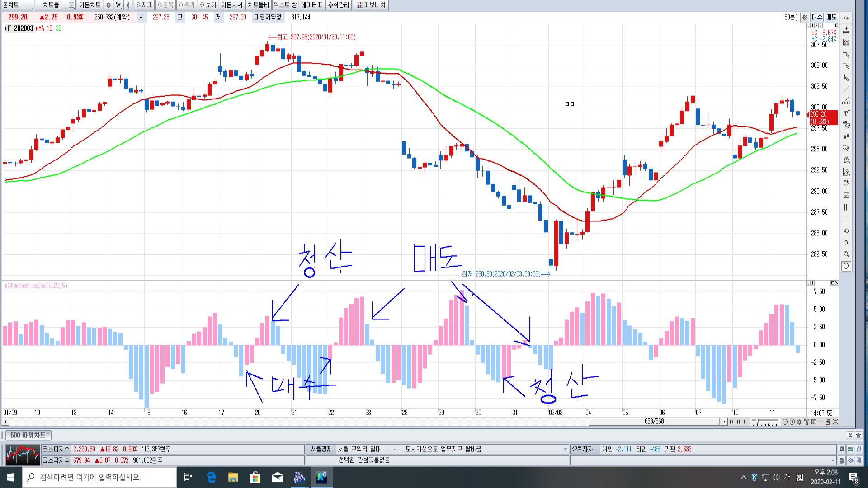
Task: Open the 서울경제 news ticker dropdown arrow
Action: click(565, 449)
